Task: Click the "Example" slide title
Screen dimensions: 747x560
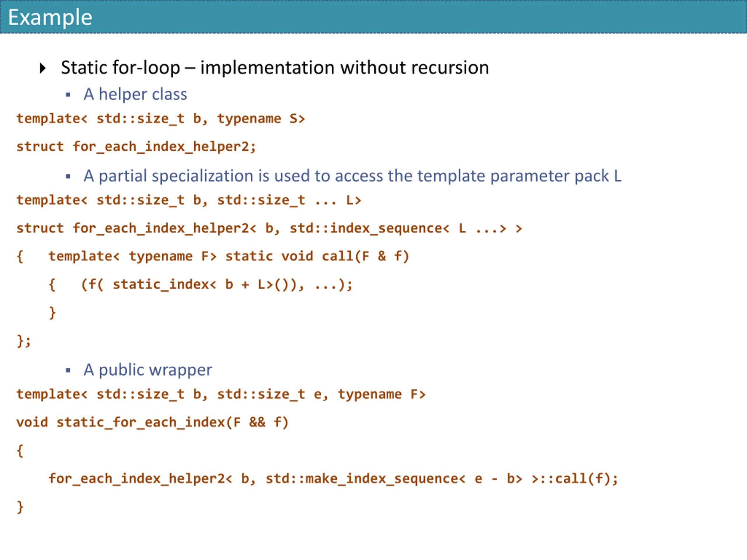Action: pos(50,17)
